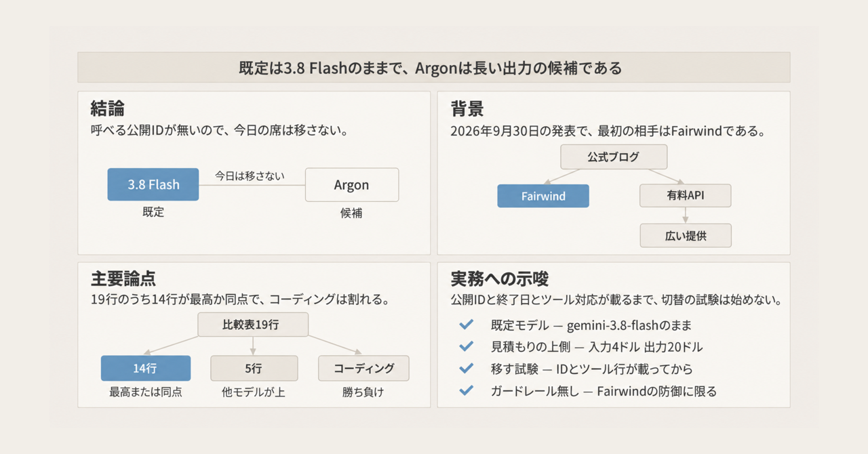This screenshot has width=868, height=454.
Task: Click the blue 3.8 Flash box
Action: 153,184
